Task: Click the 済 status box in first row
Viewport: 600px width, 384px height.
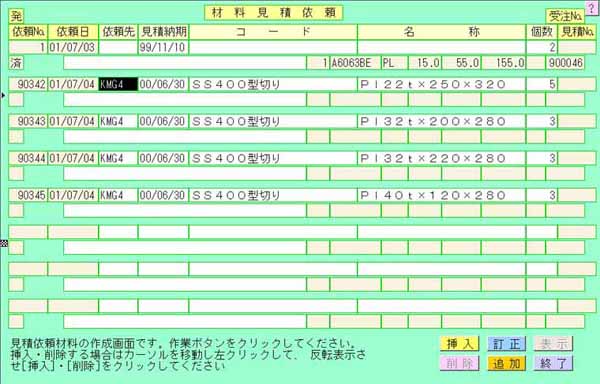Action: click(x=16, y=63)
